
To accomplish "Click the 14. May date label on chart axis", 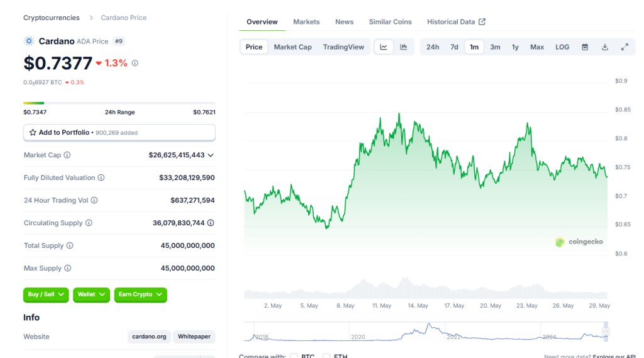I will point(418,306).
